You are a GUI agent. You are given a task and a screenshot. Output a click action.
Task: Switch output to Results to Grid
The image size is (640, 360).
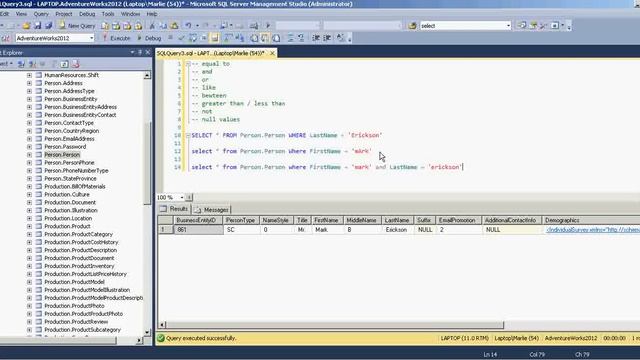pos(265,38)
